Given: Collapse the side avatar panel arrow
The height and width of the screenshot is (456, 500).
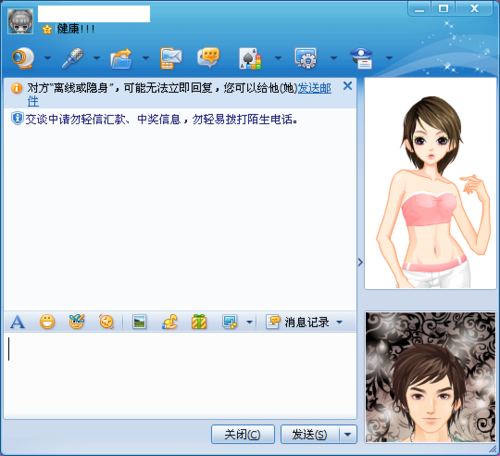Looking at the screenshot, I should tap(360, 262).
